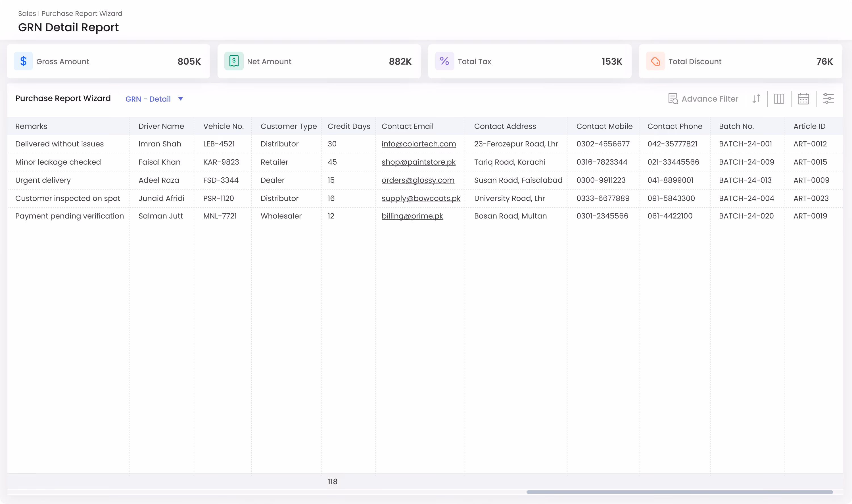Click the Gross Amount 805K value

189,62
